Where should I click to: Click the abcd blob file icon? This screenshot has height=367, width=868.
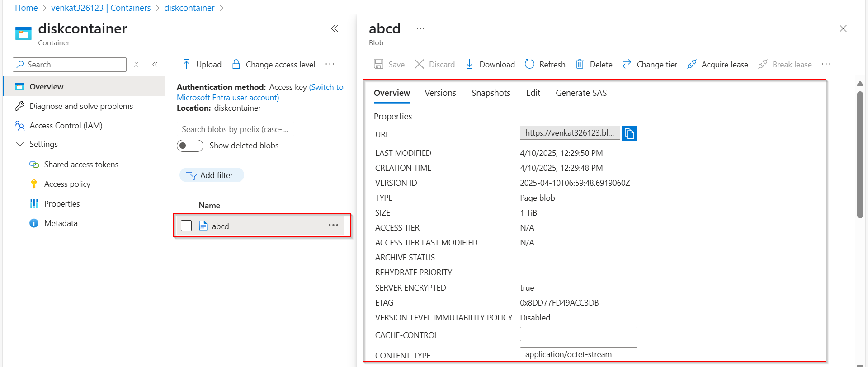click(x=203, y=226)
